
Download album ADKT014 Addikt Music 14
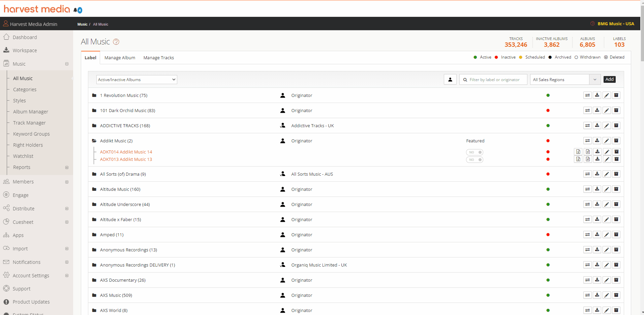click(x=597, y=152)
